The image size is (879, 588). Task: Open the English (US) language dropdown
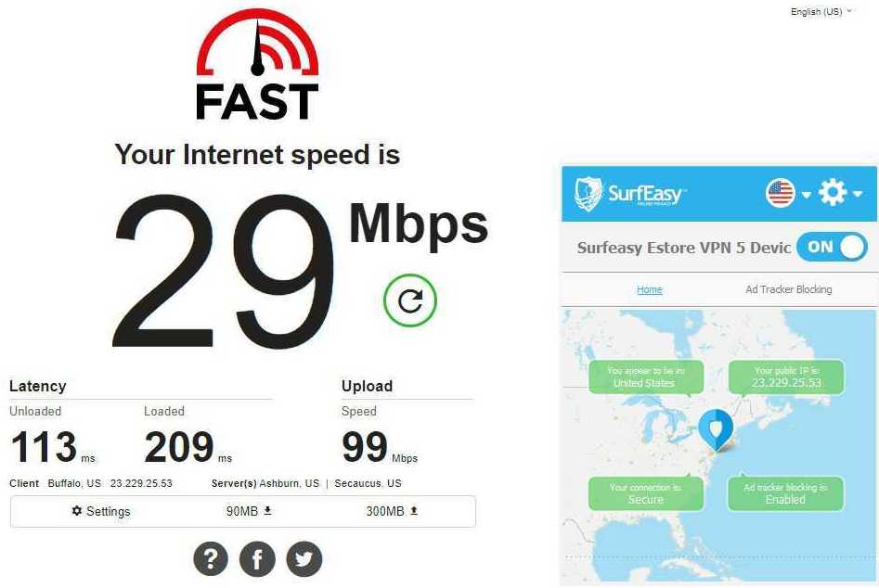point(821,11)
